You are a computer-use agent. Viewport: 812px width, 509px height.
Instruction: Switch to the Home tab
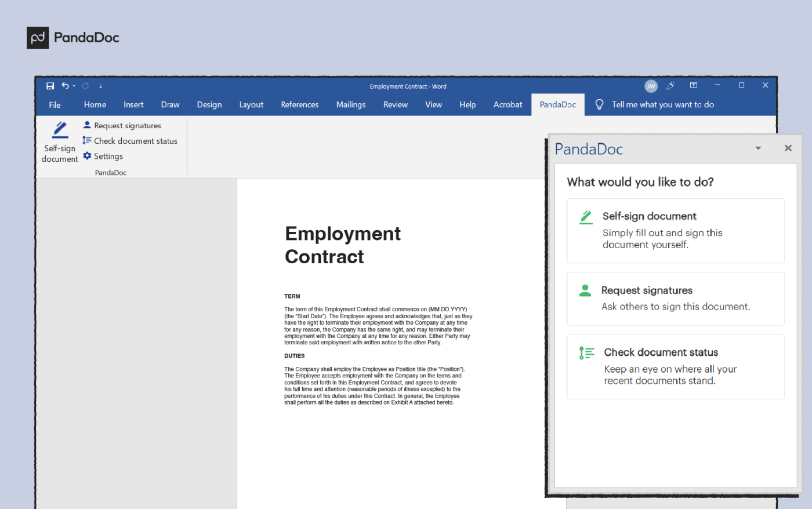click(x=95, y=105)
